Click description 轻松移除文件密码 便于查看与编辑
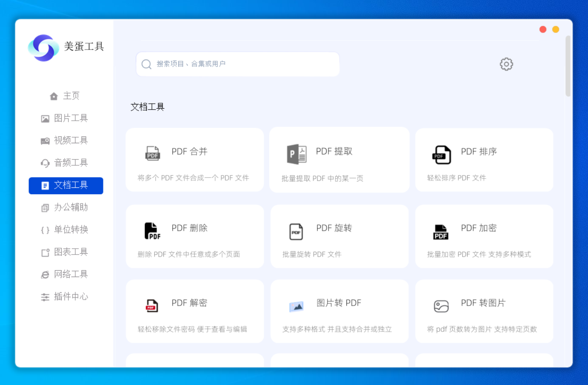 (192, 329)
